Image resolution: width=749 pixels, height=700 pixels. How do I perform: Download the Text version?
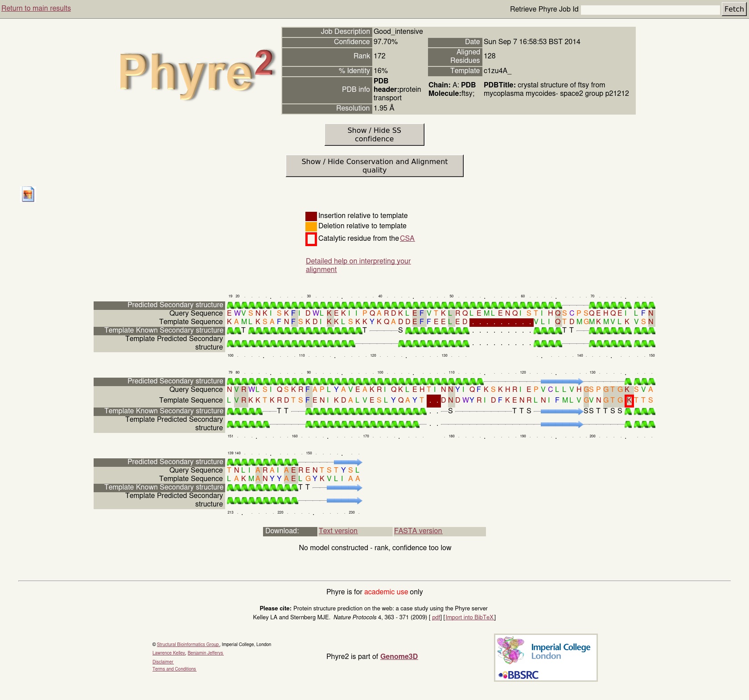pyautogui.click(x=338, y=531)
